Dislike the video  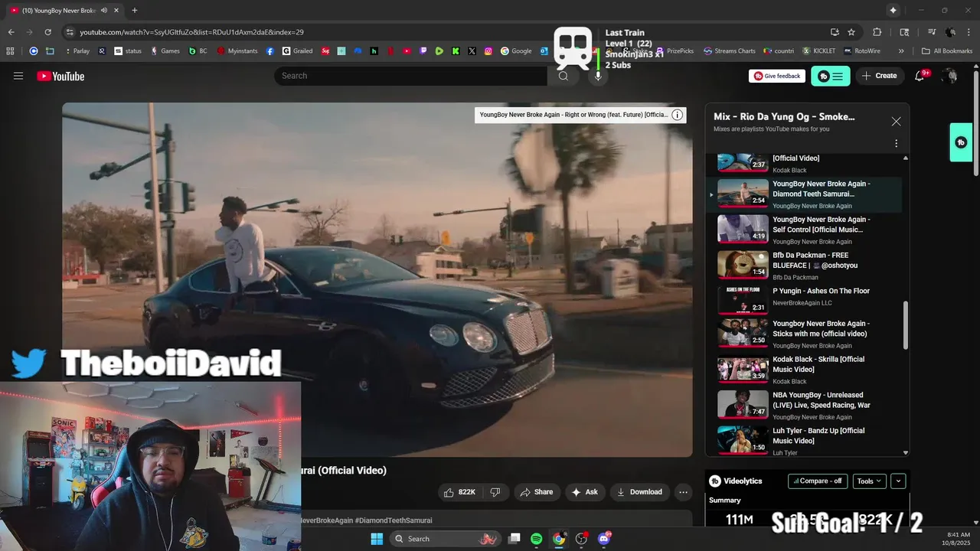[x=495, y=492]
